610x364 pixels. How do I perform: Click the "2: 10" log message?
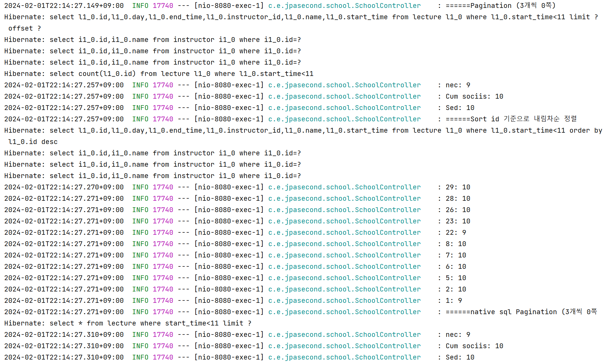(456, 289)
